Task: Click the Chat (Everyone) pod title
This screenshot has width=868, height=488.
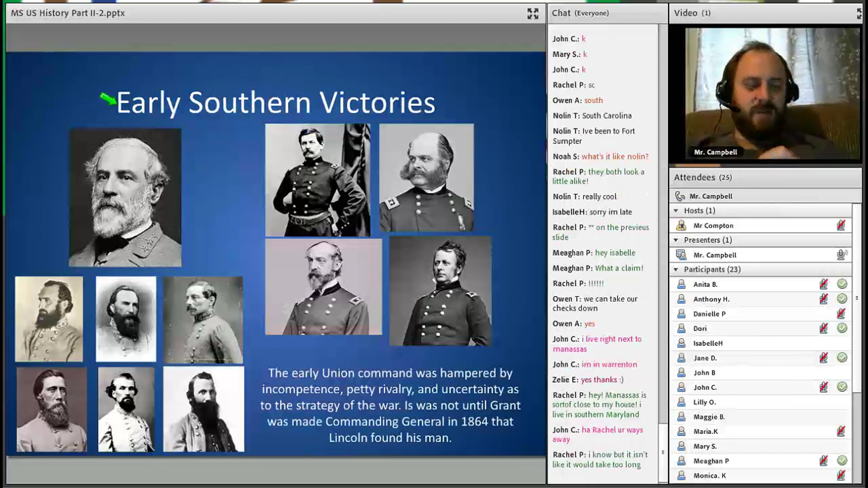Action: coord(580,13)
